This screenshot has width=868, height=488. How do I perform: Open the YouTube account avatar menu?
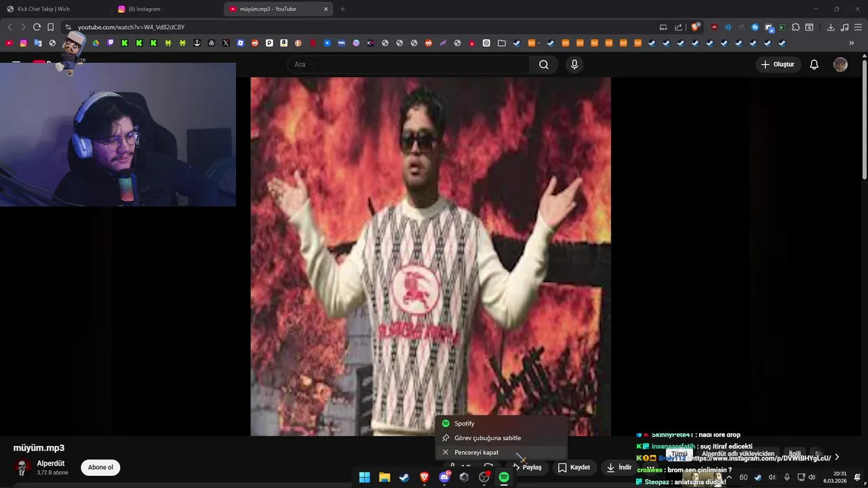[x=840, y=64]
